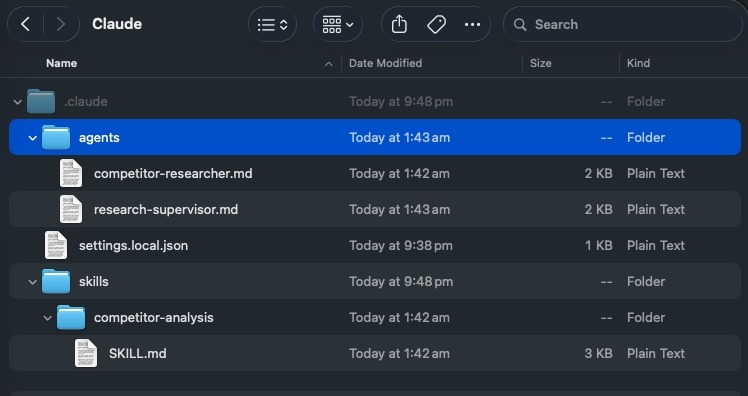This screenshot has height=396, width=748.
Task: Select the SKILL.md file name
Action: [138, 354]
